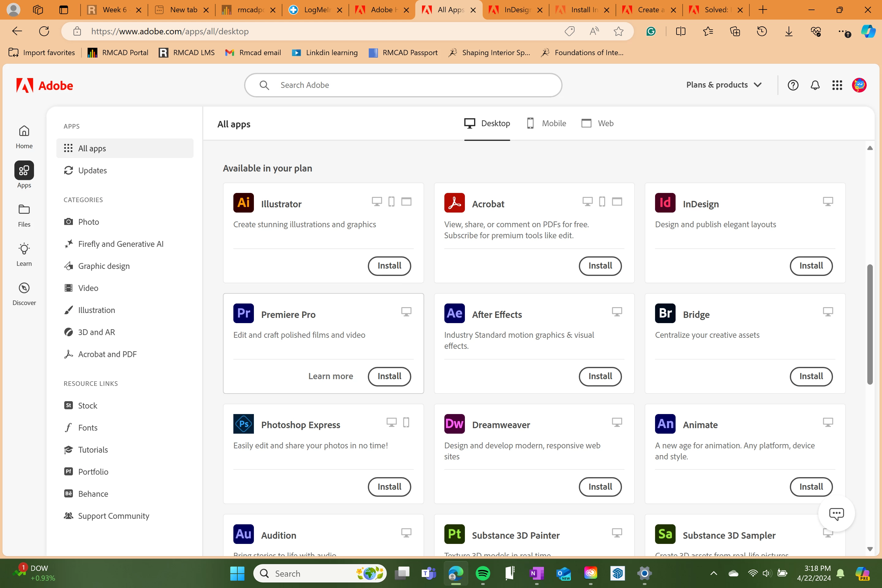
Task: Open the Adobe app switcher grid icon
Action: coord(837,85)
